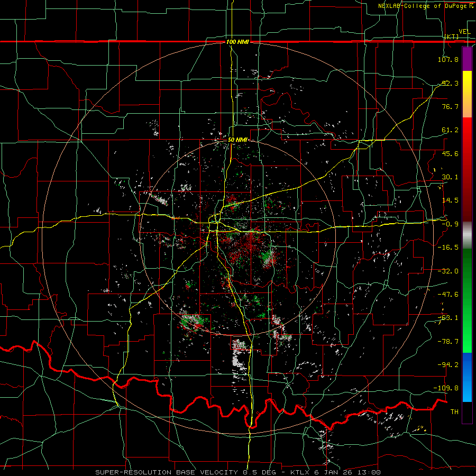The width and height of the screenshot is (476, 476).
Task: Click the 50 NMI range ring label
Action: [x=237, y=140]
